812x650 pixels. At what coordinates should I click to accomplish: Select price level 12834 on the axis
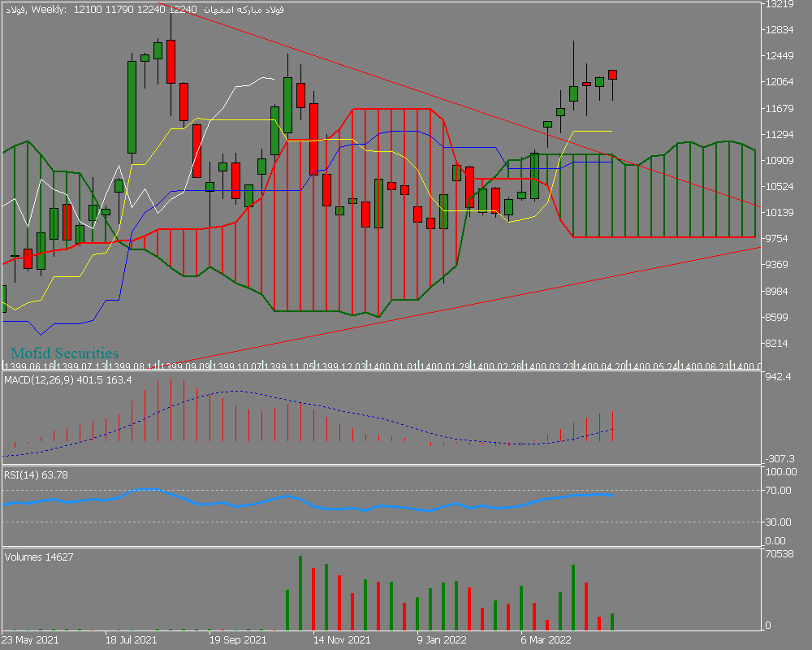point(780,29)
